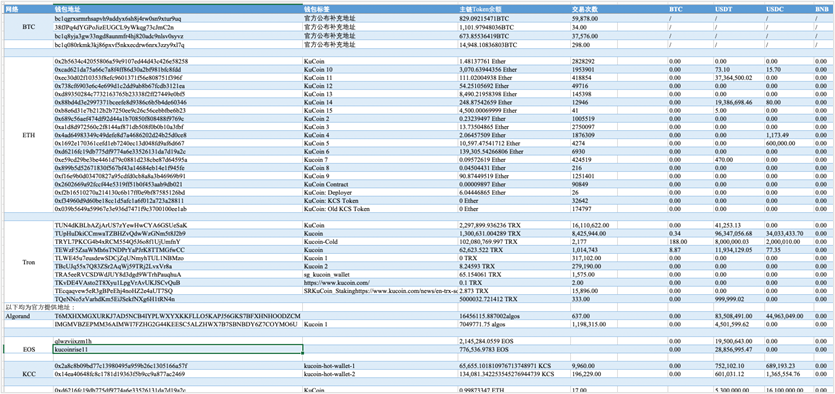This screenshot has height=394, width=835.
Task: Click the Kucoin-Cold wallet label cell
Action: tap(380, 241)
